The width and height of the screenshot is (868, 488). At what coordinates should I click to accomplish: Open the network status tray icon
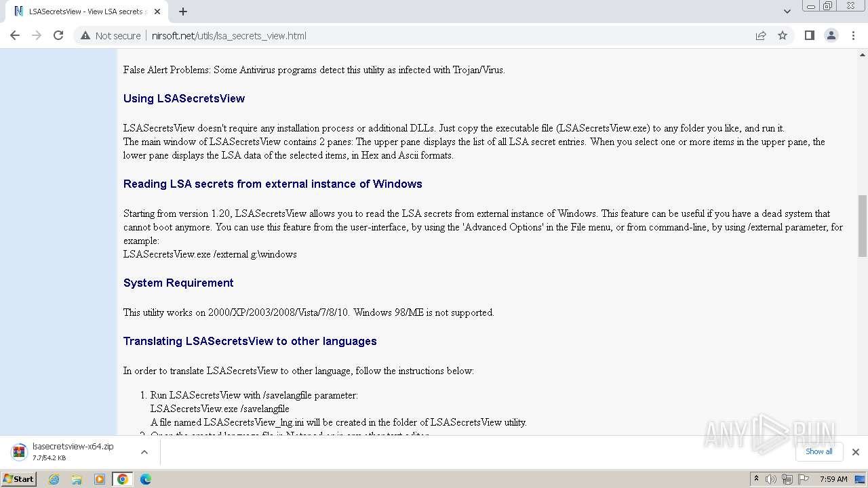(787, 479)
